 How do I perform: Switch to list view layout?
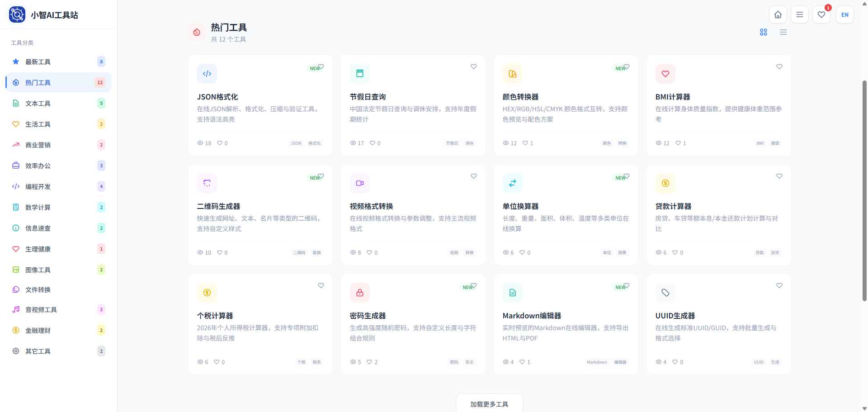783,32
